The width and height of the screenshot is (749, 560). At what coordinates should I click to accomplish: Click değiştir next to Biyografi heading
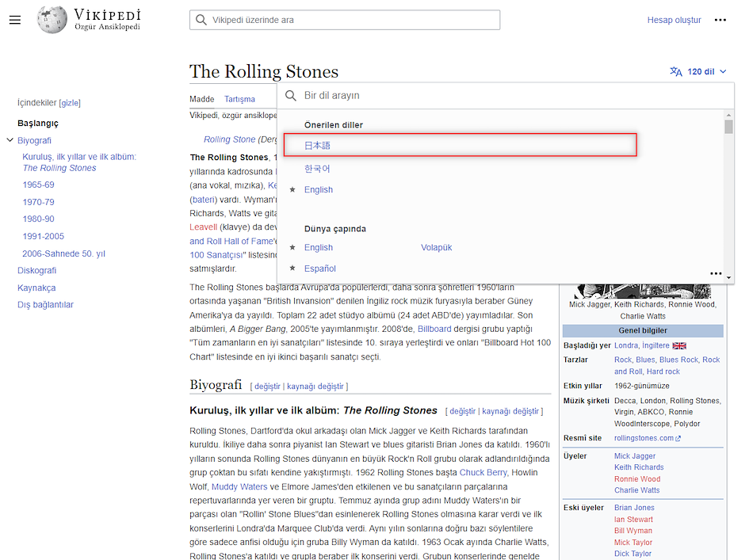click(x=267, y=387)
